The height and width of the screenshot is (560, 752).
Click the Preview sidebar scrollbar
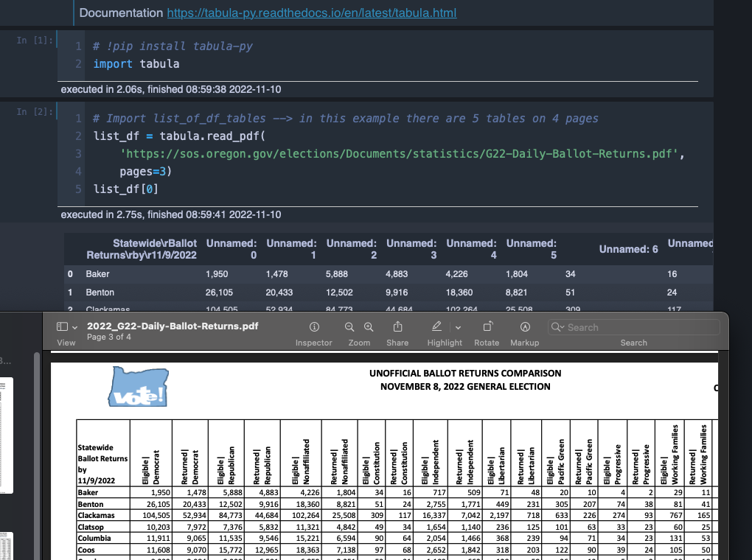tap(37, 455)
